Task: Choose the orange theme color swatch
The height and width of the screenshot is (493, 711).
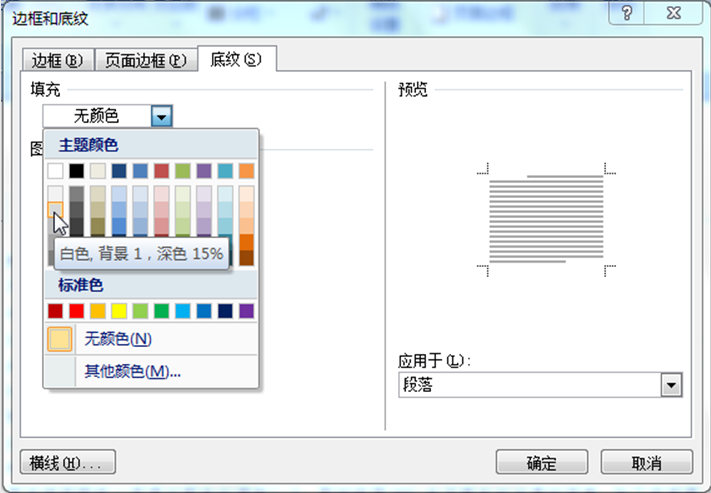Action: pos(246,171)
